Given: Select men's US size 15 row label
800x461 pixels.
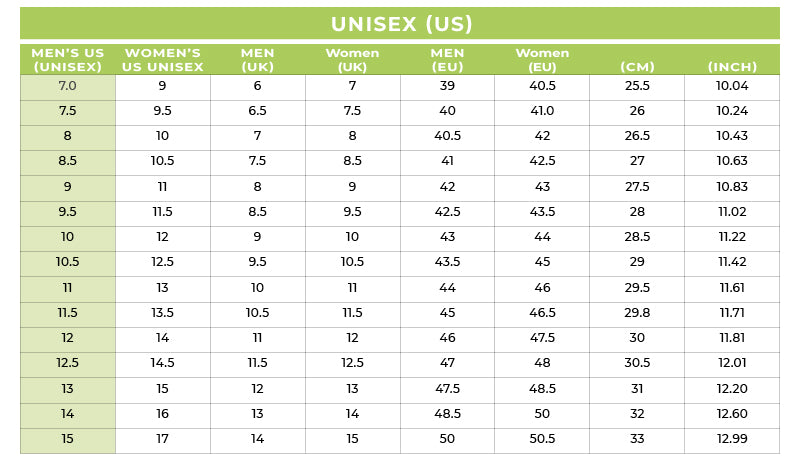Looking at the screenshot, I should pos(67,440).
